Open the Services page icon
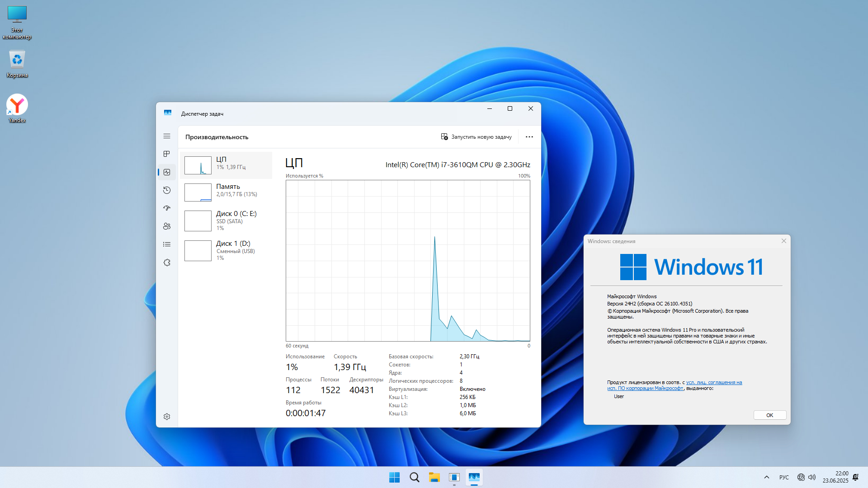This screenshot has width=868, height=488. coord(167,263)
